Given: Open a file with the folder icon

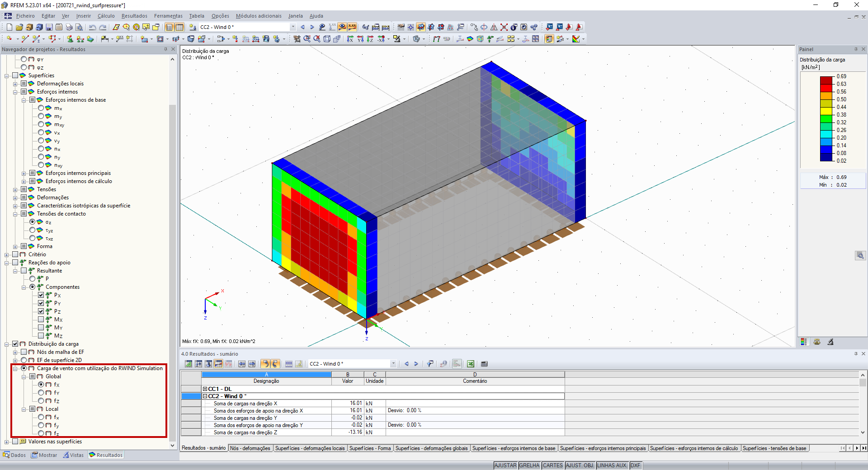Looking at the screenshot, I should point(19,27).
